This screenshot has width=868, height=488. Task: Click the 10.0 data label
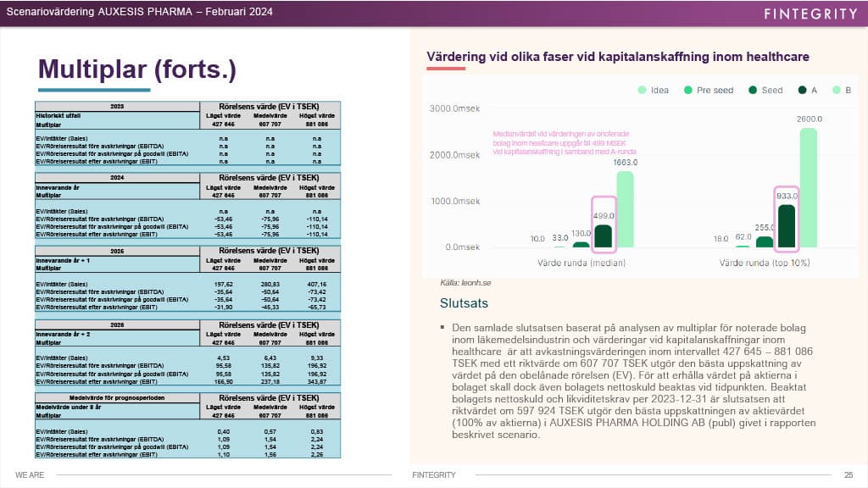click(x=537, y=239)
